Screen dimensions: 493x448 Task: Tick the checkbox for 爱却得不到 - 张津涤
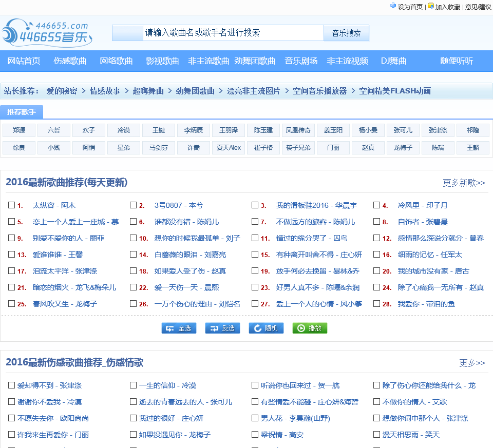point(12,385)
